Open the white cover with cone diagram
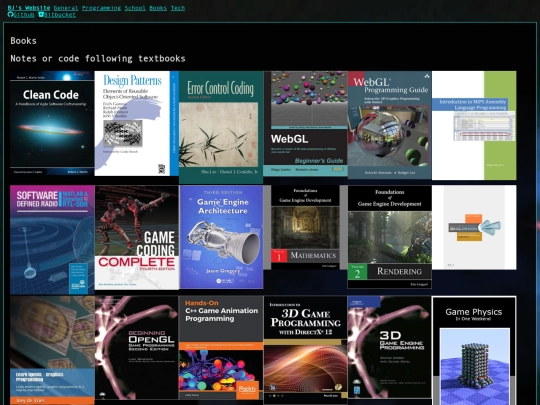This screenshot has width=540, height=405. [474, 227]
